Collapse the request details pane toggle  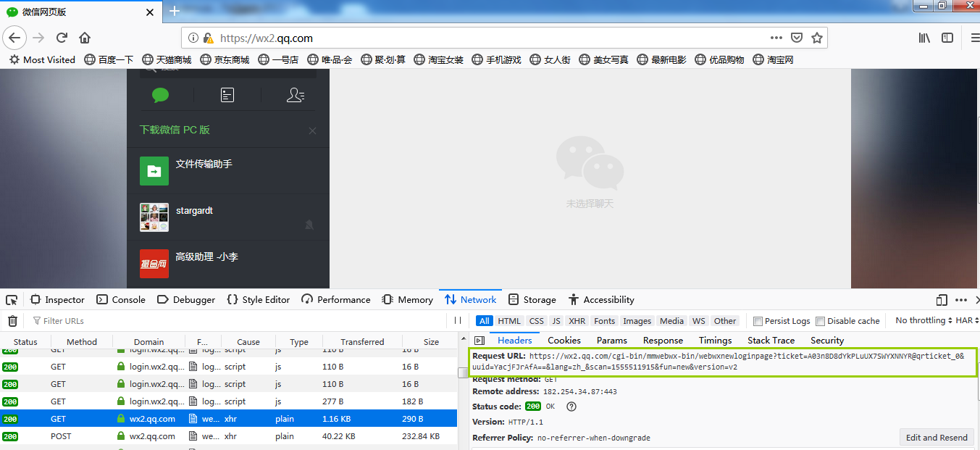pyautogui.click(x=479, y=341)
